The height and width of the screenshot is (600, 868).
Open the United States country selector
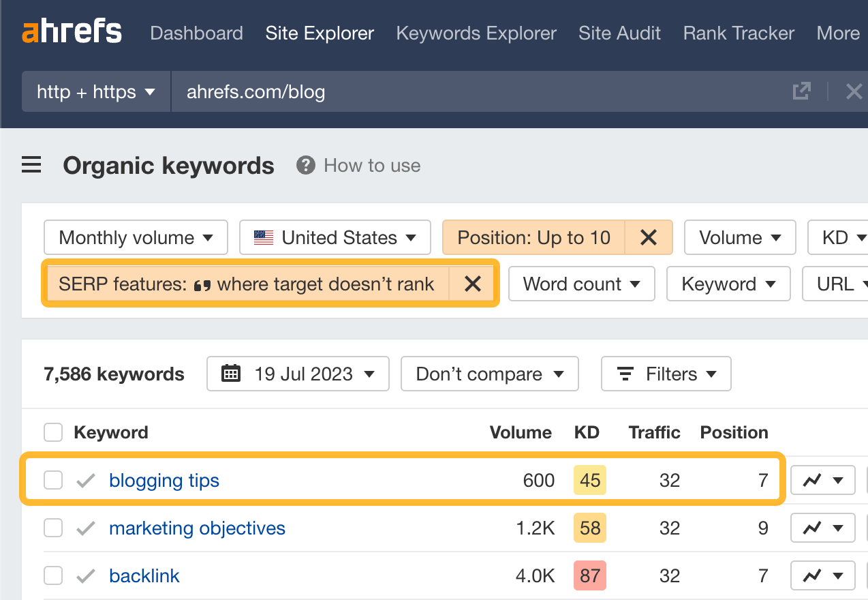[x=335, y=237]
